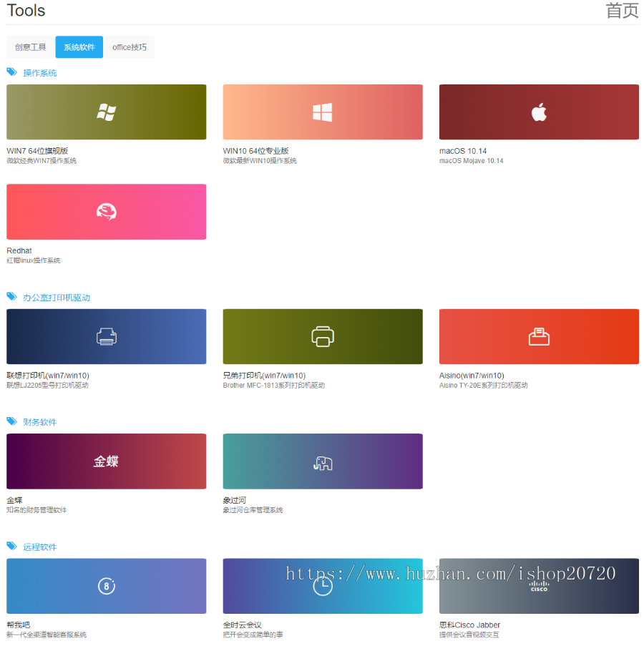Go to 首页 home link

pyautogui.click(x=622, y=11)
